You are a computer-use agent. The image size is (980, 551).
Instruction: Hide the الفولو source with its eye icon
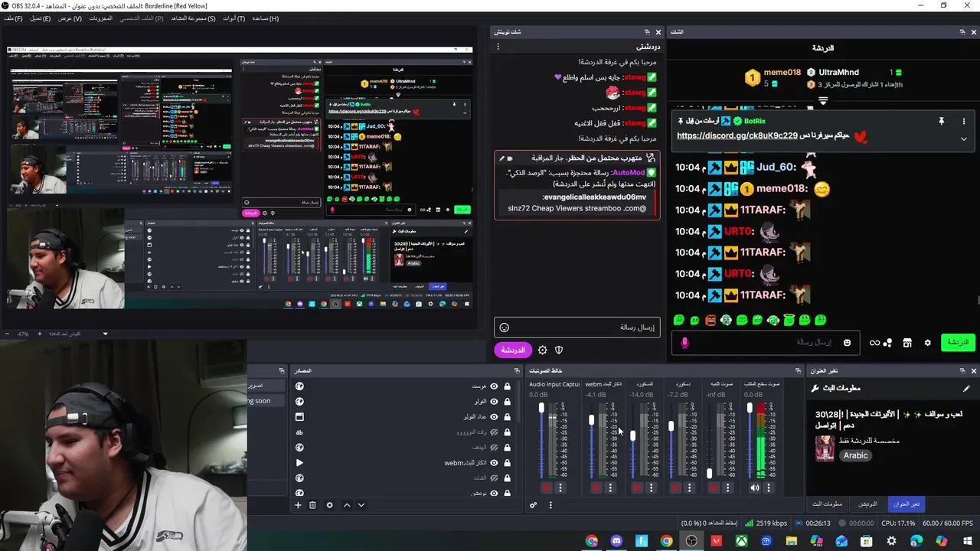(x=494, y=402)
